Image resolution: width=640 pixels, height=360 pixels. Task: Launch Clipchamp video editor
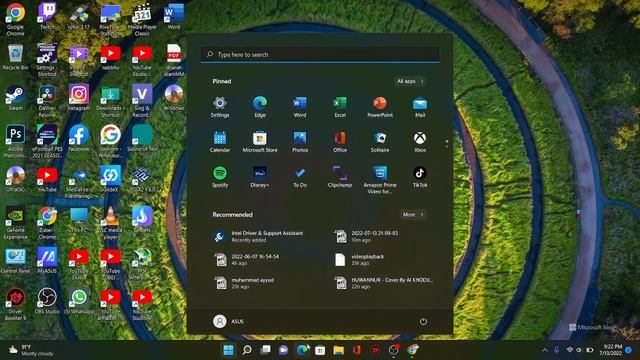pos(340,177)
